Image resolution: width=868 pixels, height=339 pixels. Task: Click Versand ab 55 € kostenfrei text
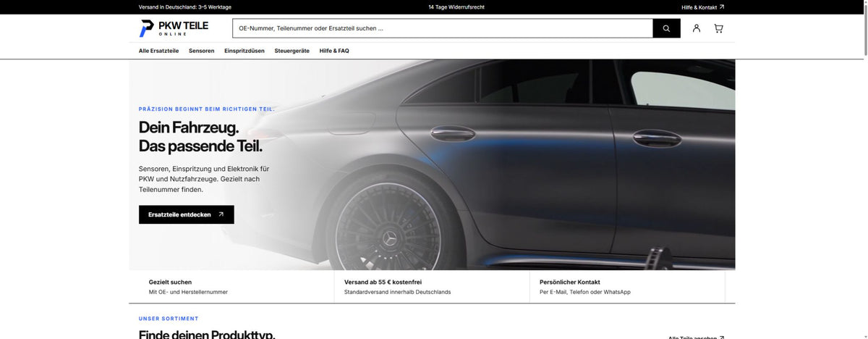383,282
